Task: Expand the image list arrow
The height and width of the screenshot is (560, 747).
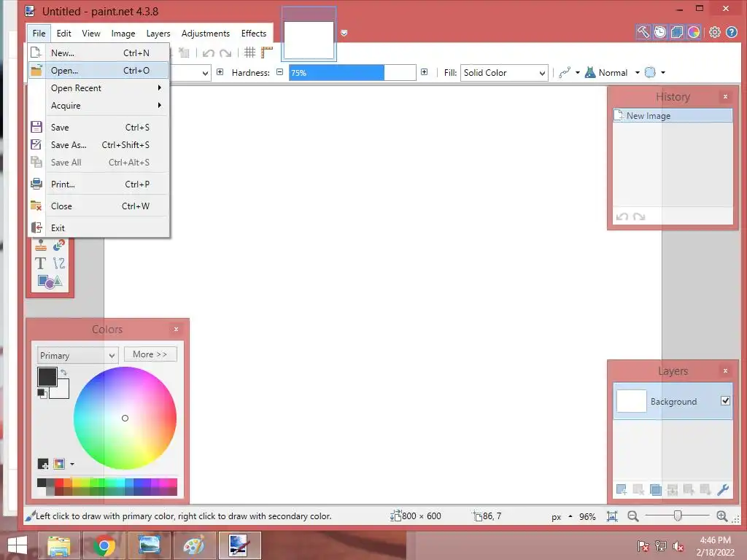Action: point(344,33)
